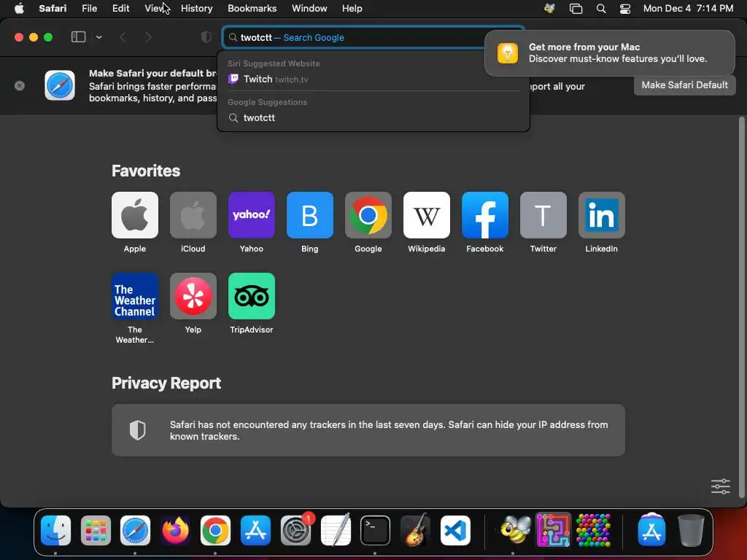Open Launchpad from the Dock
The width and height of the screenshot is (747, 560).
tap(96, 530)
